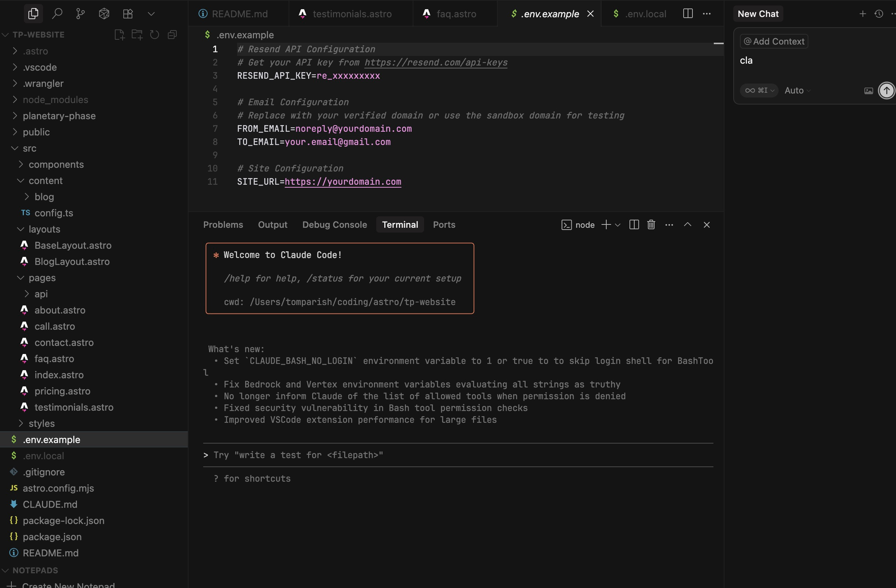Collapse all folders in explorer

click(172, 35)
